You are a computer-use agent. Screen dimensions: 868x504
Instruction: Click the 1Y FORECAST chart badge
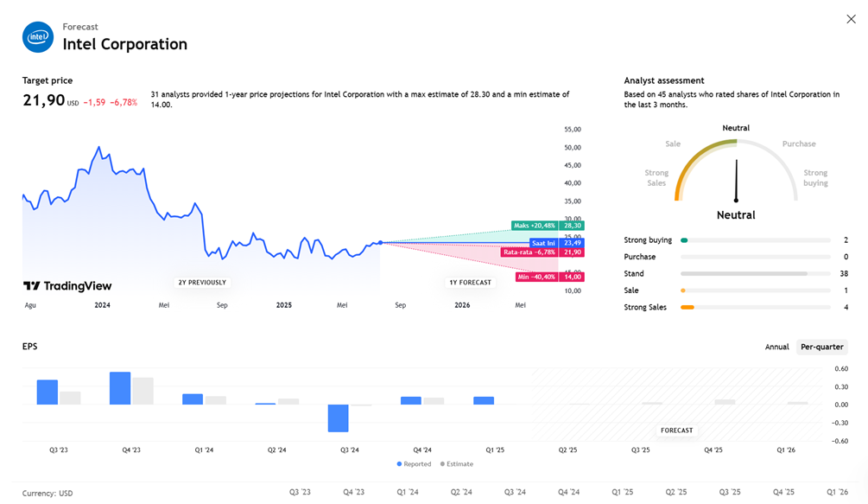coord(470,283)
